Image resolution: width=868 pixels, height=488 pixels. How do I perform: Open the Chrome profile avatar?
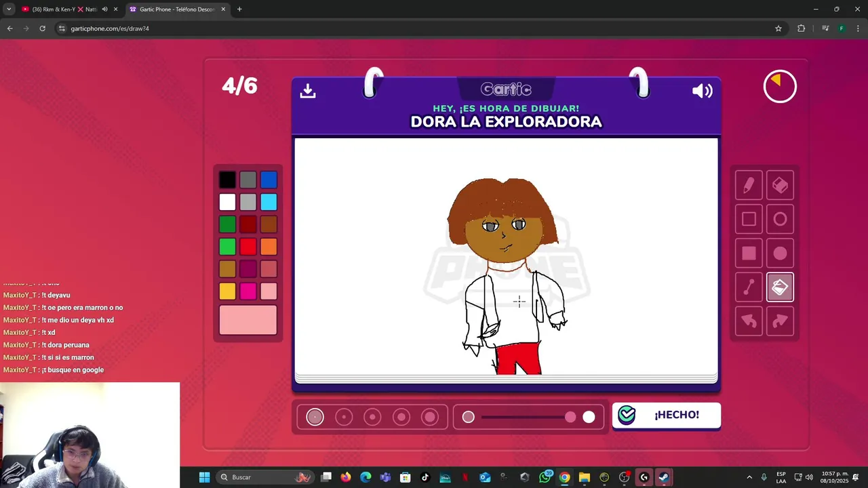coord(842,28)
